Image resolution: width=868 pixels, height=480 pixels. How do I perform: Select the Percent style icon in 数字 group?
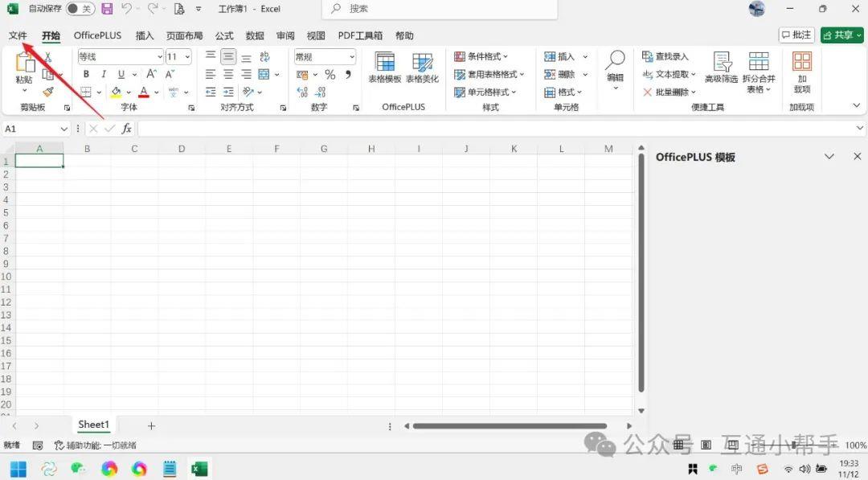pyautogui.click(x=330, y=74)
